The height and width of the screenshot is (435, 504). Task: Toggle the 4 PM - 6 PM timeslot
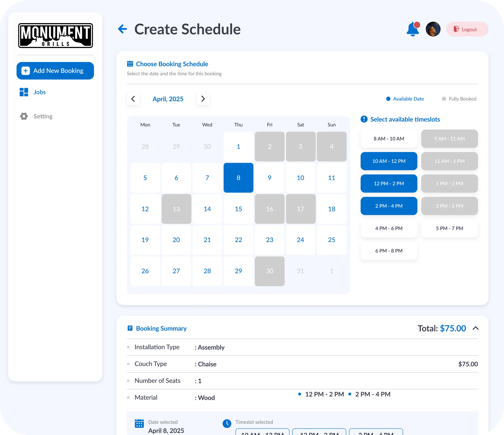(389, 228)
